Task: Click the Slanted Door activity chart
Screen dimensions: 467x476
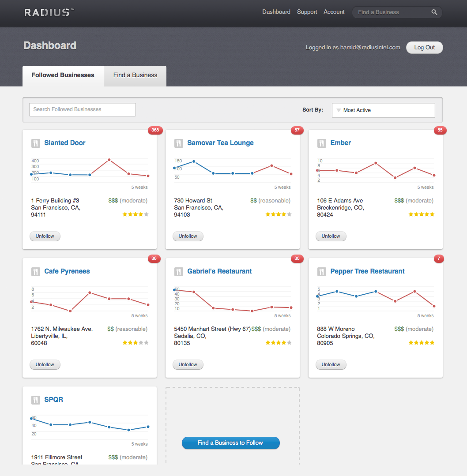Action: 90,171
